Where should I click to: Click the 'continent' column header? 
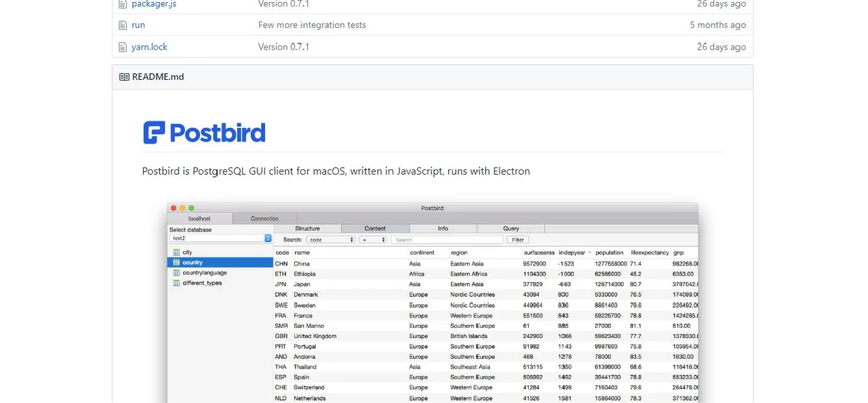point(422,253)
